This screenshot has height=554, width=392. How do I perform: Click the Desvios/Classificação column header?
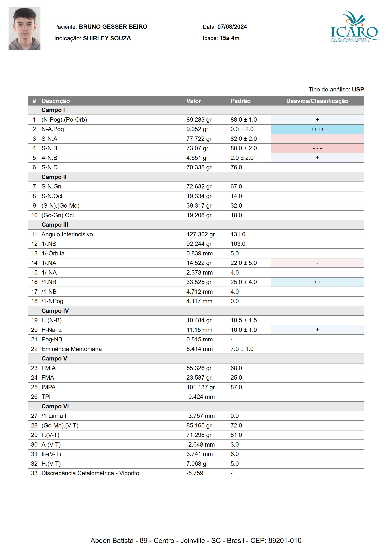pos(317,101)
